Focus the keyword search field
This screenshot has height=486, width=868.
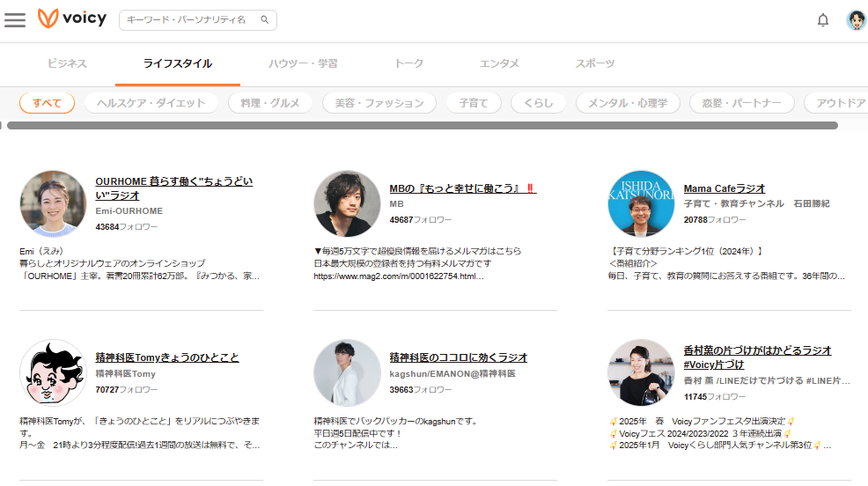(197, 20)
